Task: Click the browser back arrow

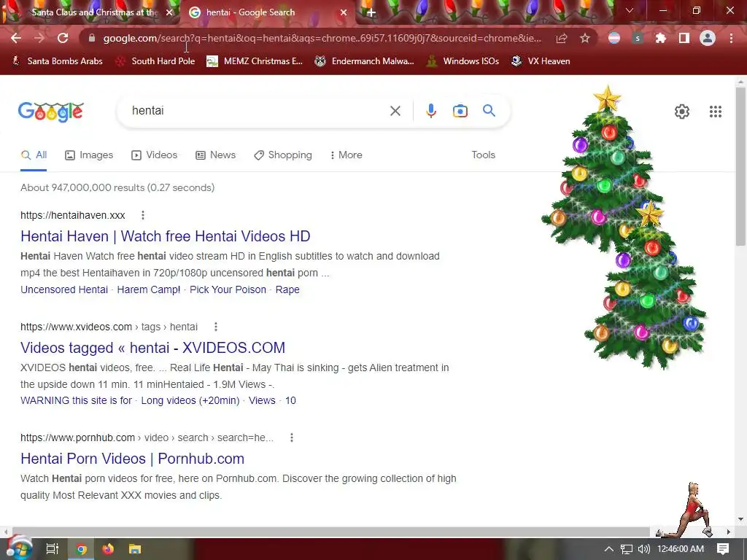Action: [16, 38]
